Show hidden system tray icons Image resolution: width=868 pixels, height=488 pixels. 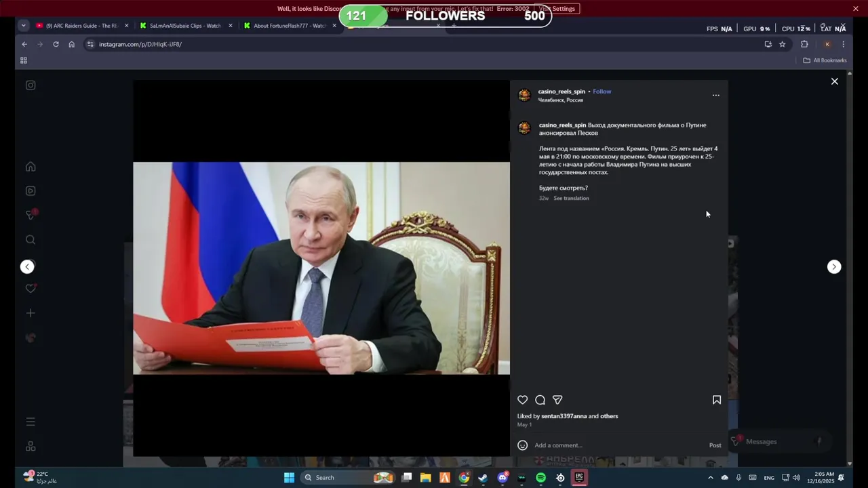coord(711,478)
